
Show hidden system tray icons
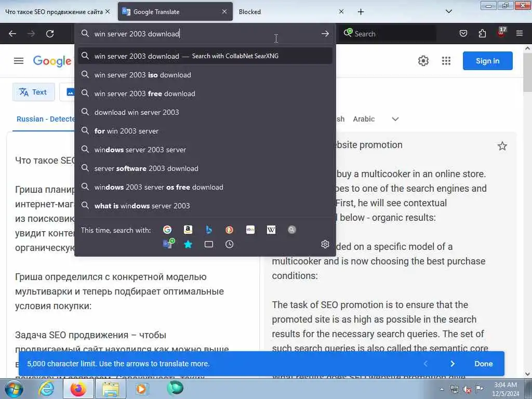tap(442, 389)
